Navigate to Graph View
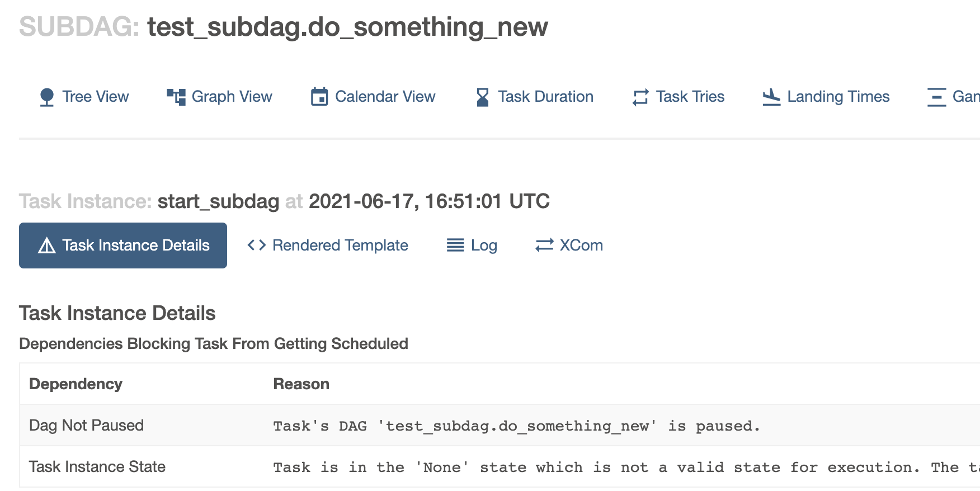The width and height of the screenshot is (980, 491). coord(231,96)
